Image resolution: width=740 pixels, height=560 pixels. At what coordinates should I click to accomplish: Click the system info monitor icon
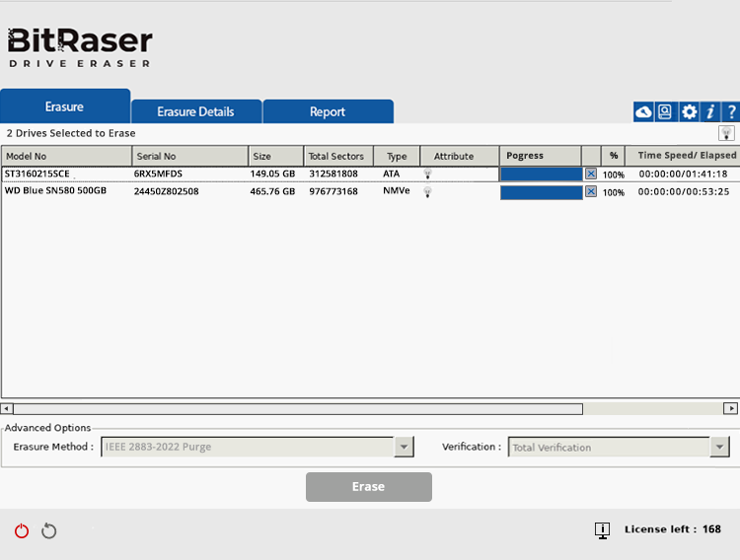(602, 530)
